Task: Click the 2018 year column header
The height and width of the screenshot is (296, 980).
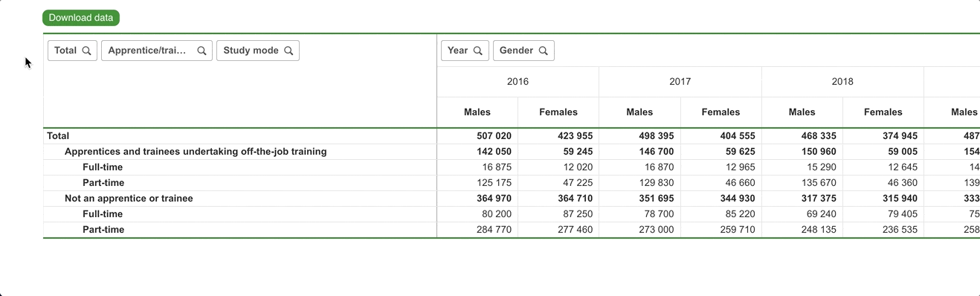Action: coord(842,82)
